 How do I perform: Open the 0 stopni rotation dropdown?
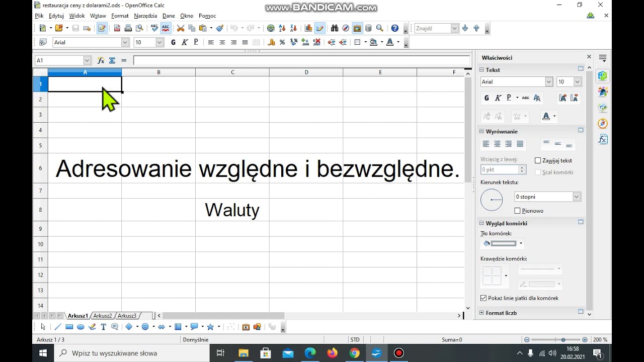tap(577, 197)
